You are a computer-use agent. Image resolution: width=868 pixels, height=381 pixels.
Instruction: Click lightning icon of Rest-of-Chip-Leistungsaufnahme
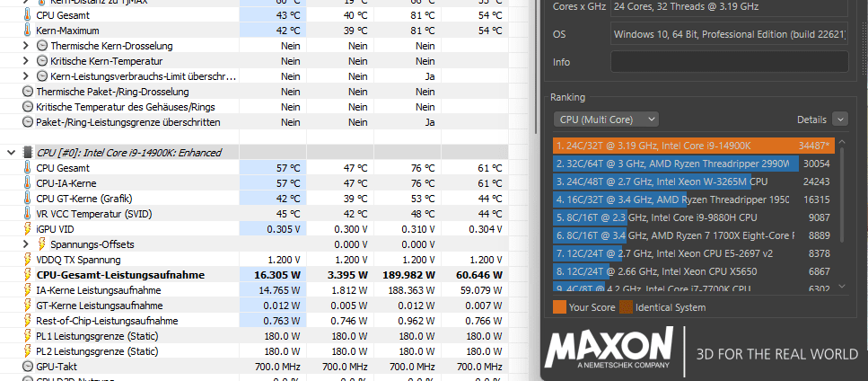click(28, 321)
